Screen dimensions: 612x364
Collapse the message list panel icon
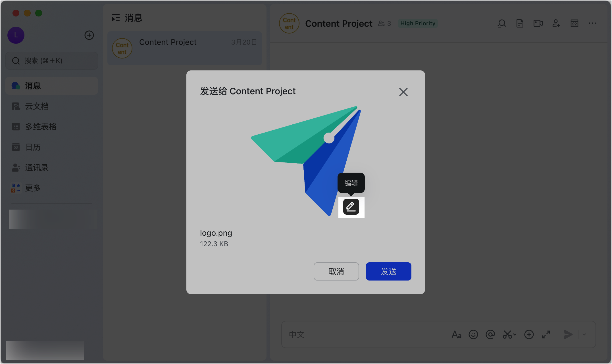point(116,18)
